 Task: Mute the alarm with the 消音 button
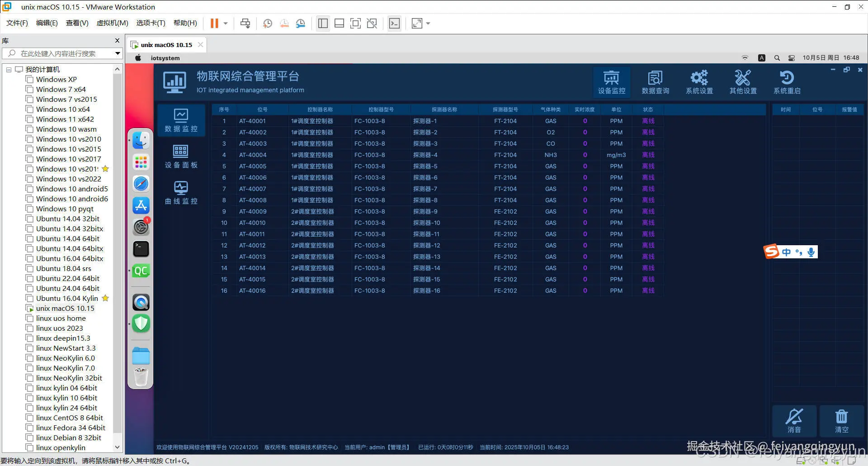794,421
